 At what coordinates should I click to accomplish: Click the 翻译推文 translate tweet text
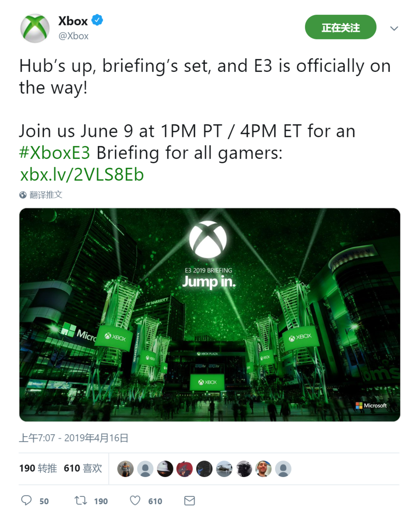pyautogui.click(x=46, y=195)
